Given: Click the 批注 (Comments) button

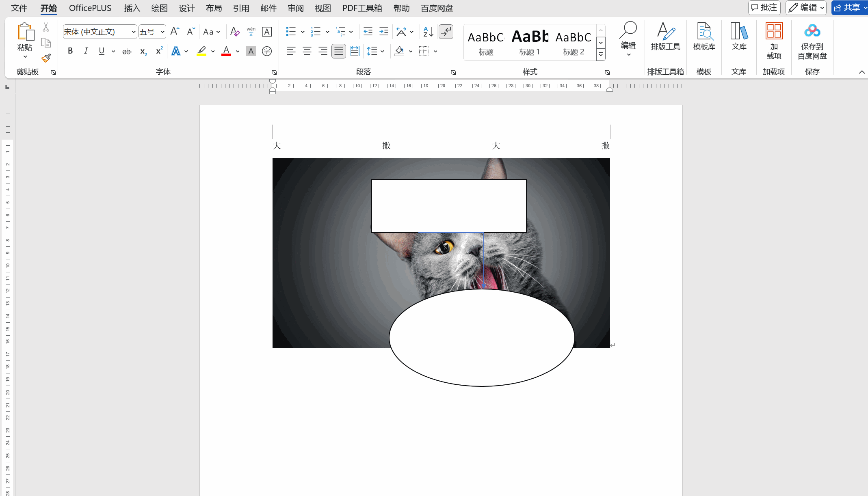Looking at the screenshot, I should click(764, 8).
